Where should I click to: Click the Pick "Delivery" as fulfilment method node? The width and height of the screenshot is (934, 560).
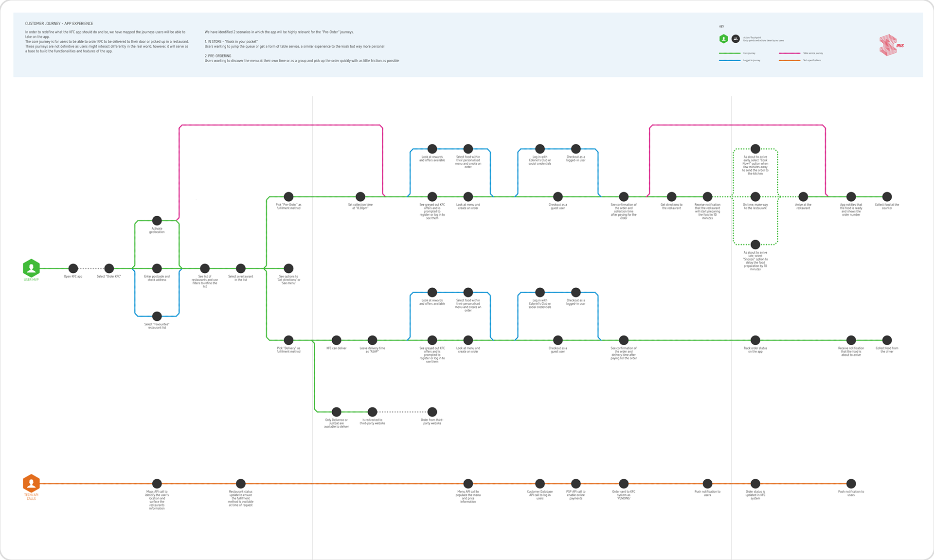pos(288,340)
